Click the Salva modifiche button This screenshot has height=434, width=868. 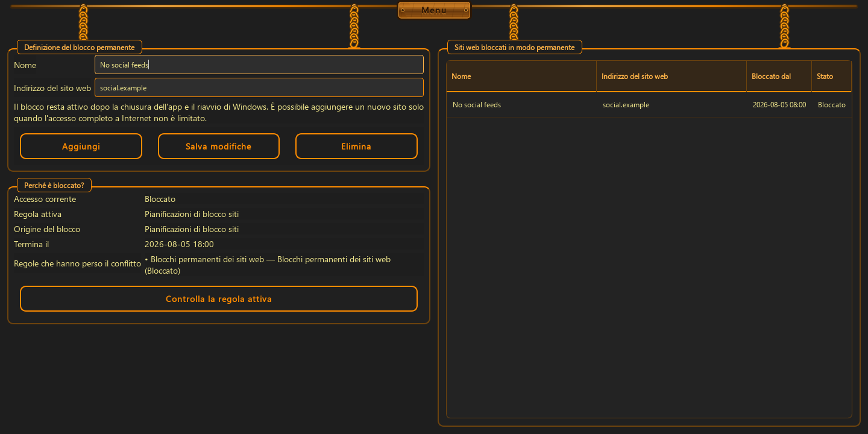(219, 146)
